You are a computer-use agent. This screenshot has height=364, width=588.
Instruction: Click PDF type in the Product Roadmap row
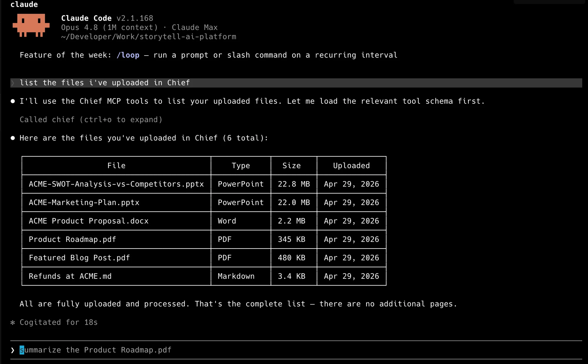tap(225, 239)
